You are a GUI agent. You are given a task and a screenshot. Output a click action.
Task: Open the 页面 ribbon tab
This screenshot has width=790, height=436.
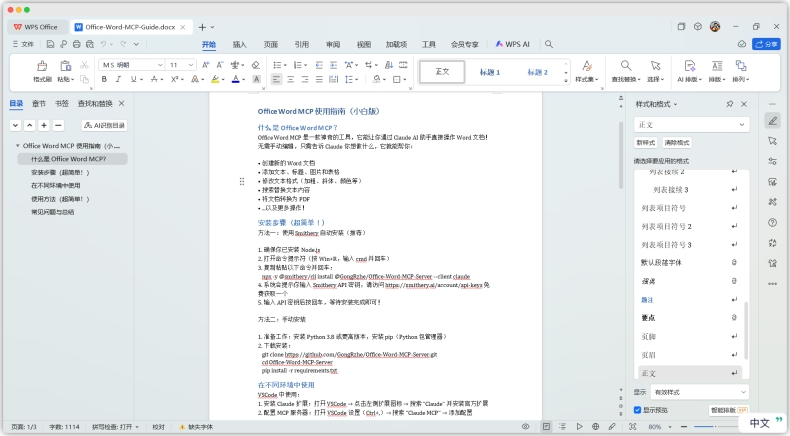pos(271,44)
